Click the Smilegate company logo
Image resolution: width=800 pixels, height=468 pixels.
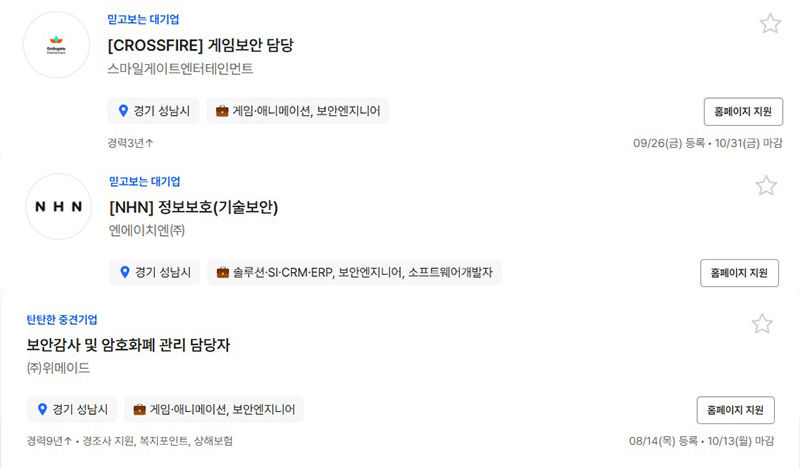(x=56, y=45)
